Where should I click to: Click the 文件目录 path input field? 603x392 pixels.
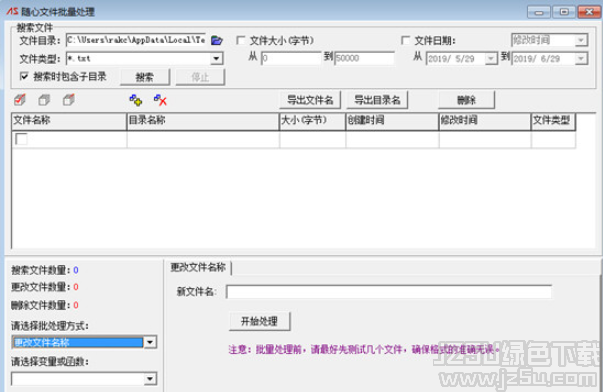[136, 40]
